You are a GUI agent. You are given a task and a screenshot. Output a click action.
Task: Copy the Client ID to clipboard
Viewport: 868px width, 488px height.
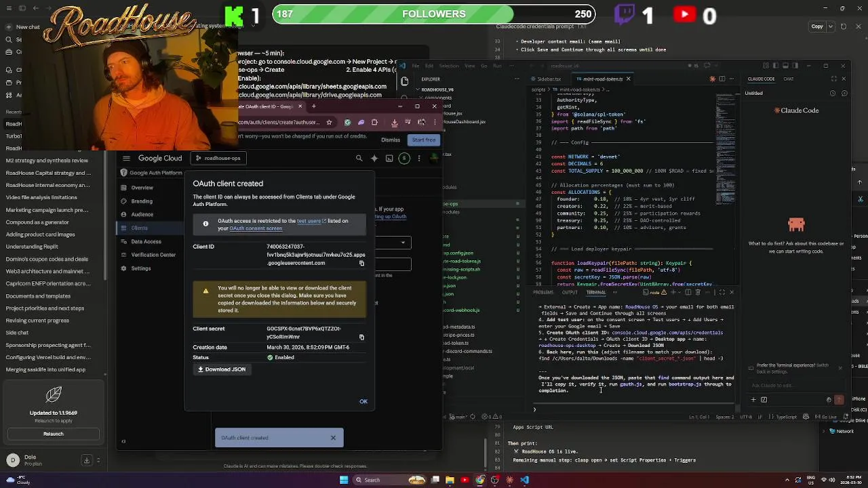coord(361,263)
